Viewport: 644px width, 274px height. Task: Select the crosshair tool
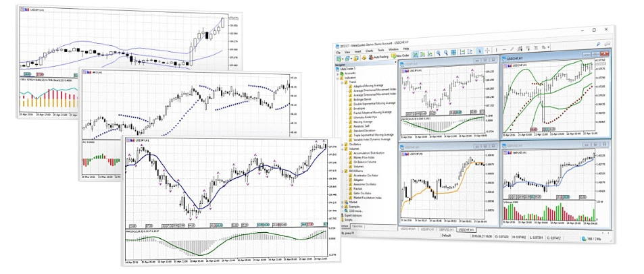tap(487, 51)
